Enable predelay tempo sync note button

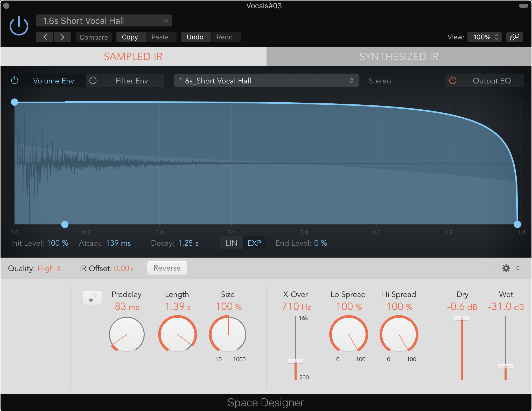tap(92, 298)
